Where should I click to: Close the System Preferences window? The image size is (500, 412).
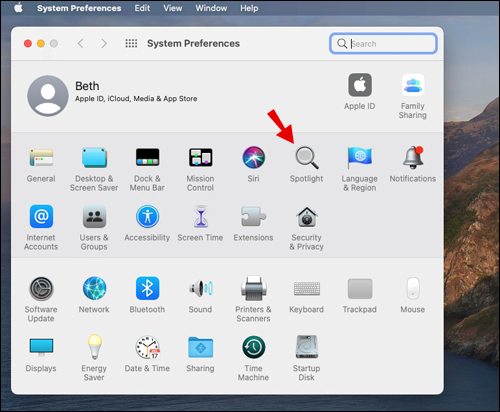pos(28,44)
